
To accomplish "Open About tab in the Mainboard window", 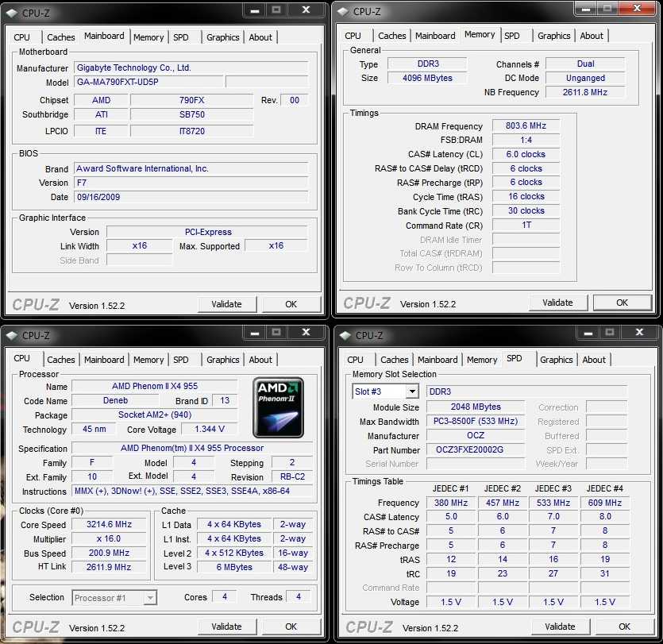I will [x=260, y=37].
